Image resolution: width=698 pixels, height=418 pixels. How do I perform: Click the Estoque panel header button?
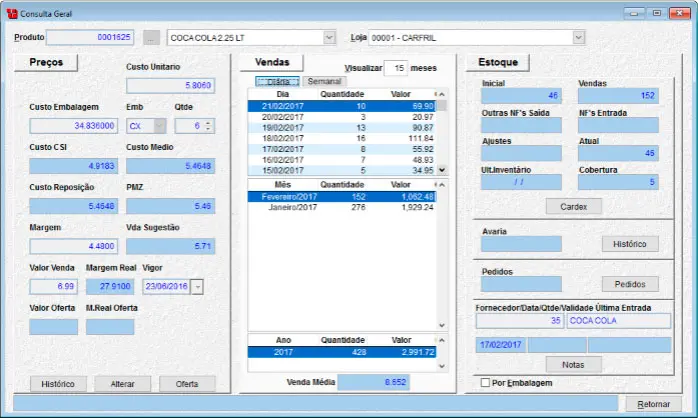click(x=498, y=62)
